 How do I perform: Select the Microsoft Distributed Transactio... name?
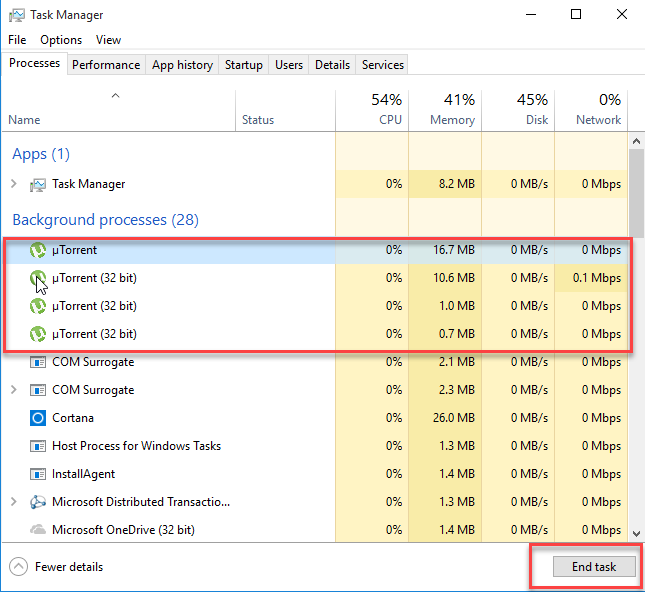point(141,502)
